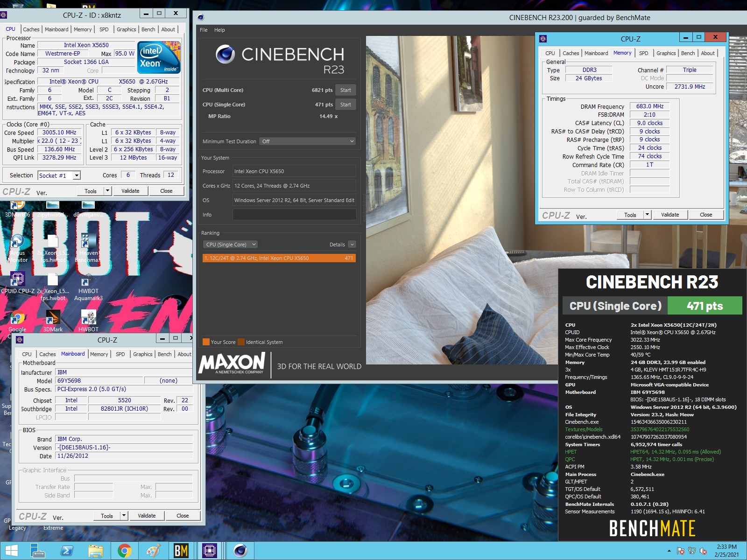Image resolution: width=747 pixels, height=560 pixels.
Task: Open Cinebench File menu
Action: [x=204, y=30]
